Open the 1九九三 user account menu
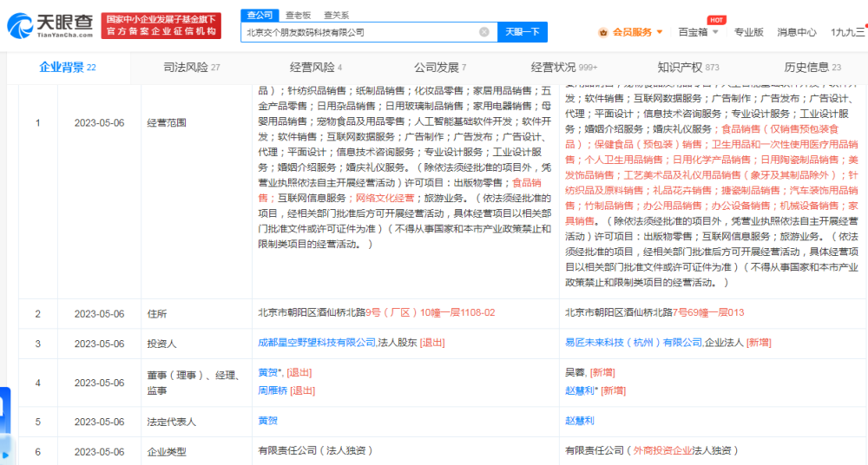The width and height of the screenshot is (868, 465). [x=849, y=32]
